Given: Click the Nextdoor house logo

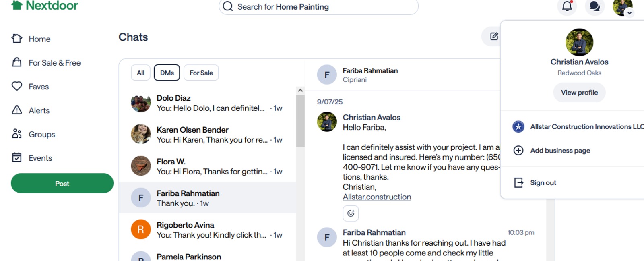Looking at the screenshot, I should tap(17, 5).
